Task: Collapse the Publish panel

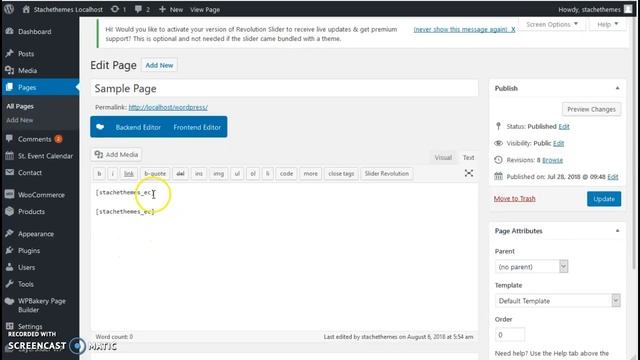Action: pos(617,88)
